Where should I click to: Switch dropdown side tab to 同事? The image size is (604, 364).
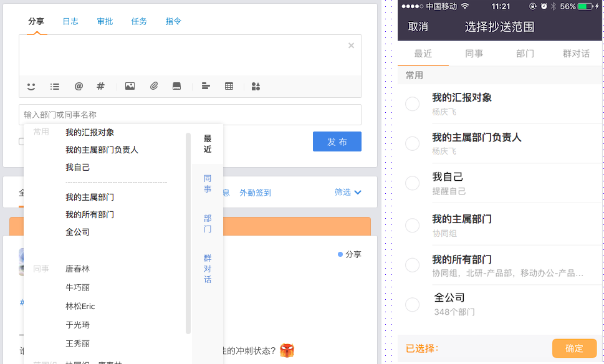click(207, 184)
